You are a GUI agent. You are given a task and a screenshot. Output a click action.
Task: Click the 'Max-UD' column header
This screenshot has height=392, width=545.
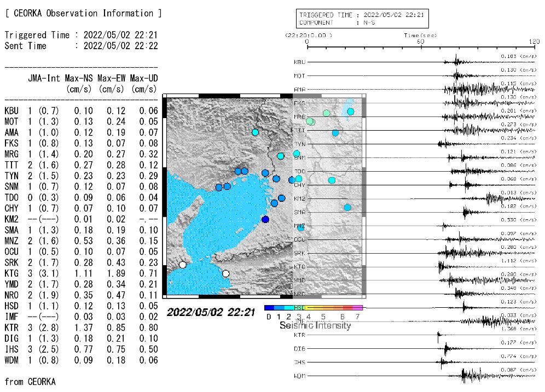[144, 79]
